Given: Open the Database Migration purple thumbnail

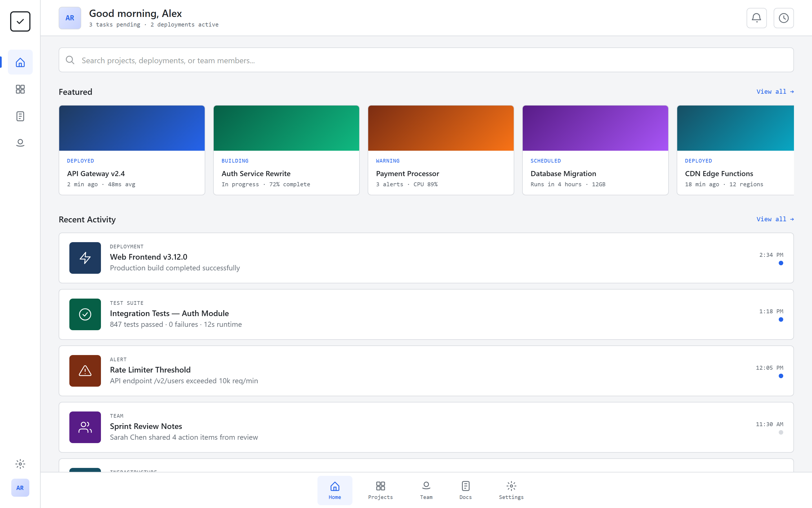Looking at the screenshot, I should [595, 128].
